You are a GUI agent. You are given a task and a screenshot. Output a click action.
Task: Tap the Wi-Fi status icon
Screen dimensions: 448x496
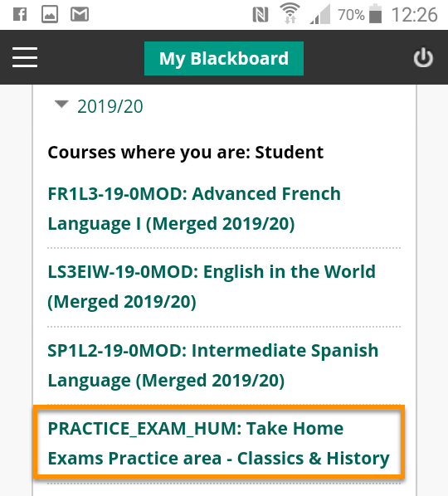[x=290, y=13]
